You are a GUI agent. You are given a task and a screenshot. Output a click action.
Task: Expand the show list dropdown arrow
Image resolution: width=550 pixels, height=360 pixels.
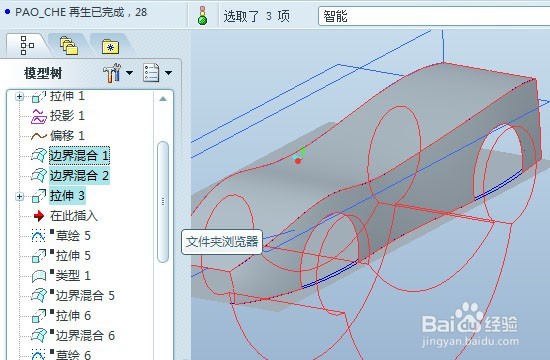(x=168, y=73)
